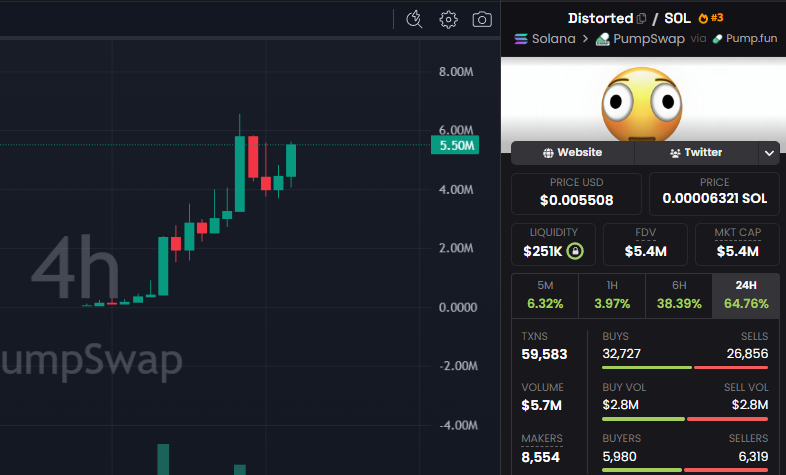Click the BUY VOL $2.8M value
Image resolution: width=786 pixels, height=475 pixels.
[621, 404]
